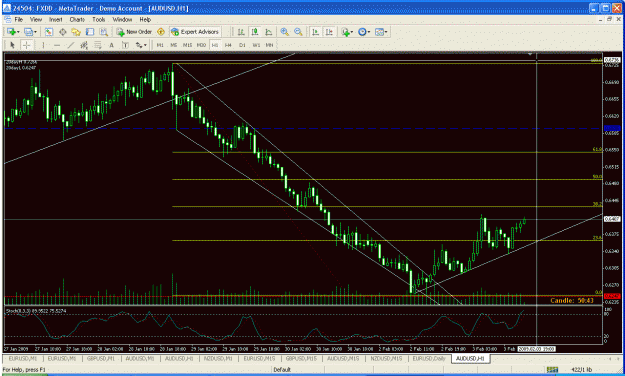Select the Text Label tool
The width and height of the screenshot is (625, 376).
click(125, 45)
